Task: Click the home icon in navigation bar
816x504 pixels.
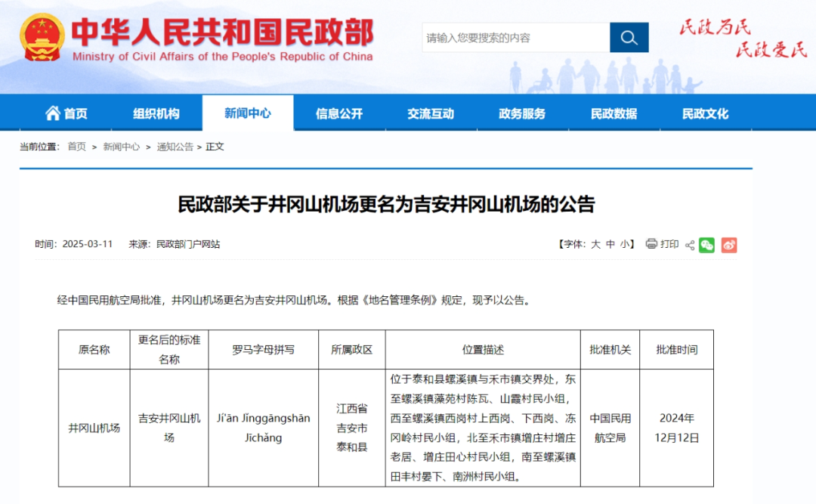Action: pyautogui.click(x=53, y=113)
